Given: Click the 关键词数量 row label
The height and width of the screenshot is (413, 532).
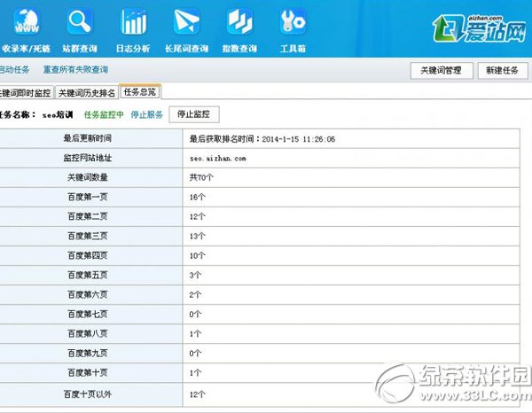Looking at the screenshot, I should 88,177.
